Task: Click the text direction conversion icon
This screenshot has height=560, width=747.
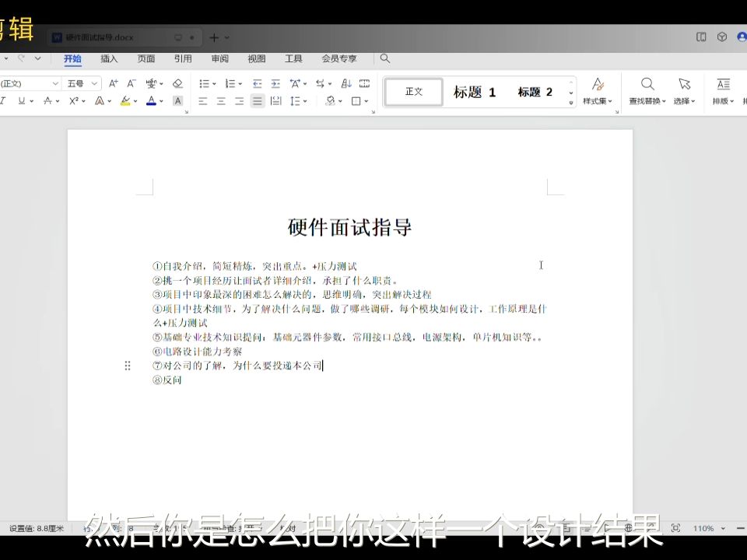Action: (321, 84)
